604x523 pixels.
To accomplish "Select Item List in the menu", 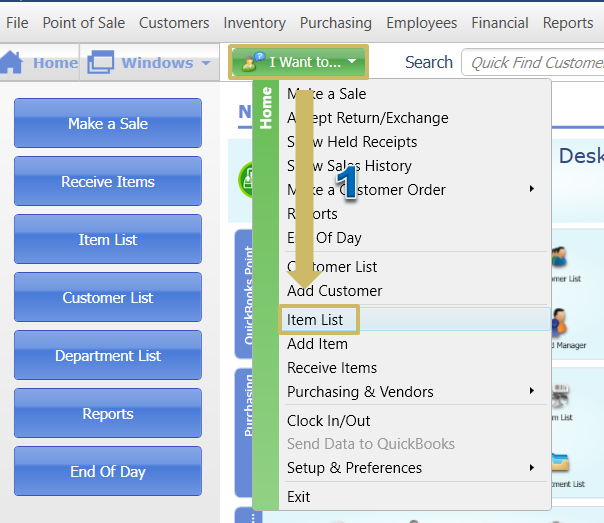I will (x=315, y=320).
